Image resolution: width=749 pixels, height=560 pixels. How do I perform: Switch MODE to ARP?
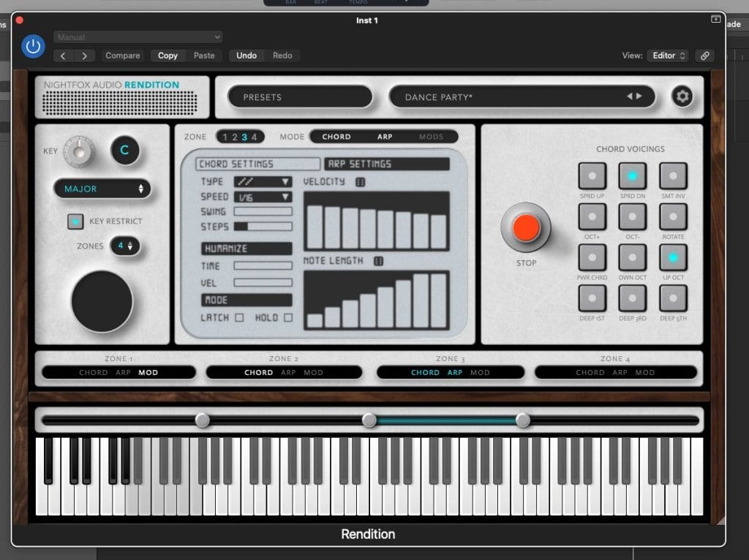coord(385,137)
